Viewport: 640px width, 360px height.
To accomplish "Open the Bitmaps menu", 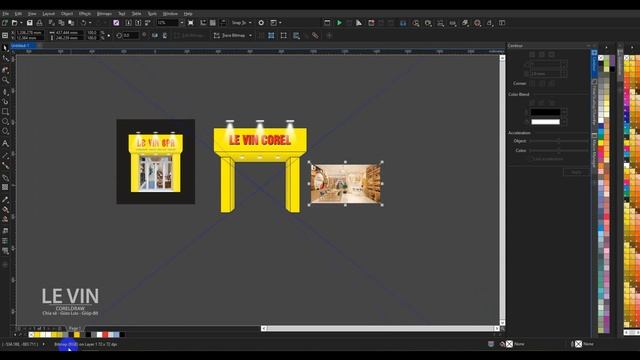I will (x=104, y=13).
